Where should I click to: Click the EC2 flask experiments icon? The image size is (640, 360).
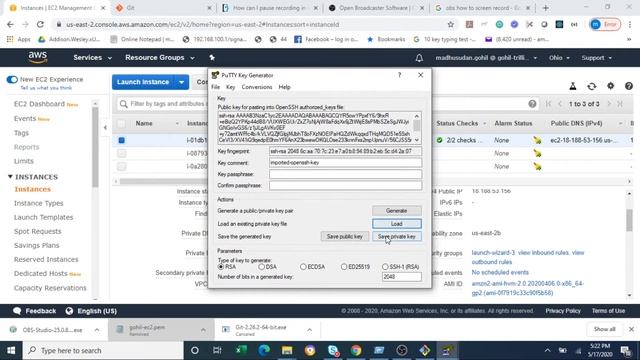tap(573, 86)
